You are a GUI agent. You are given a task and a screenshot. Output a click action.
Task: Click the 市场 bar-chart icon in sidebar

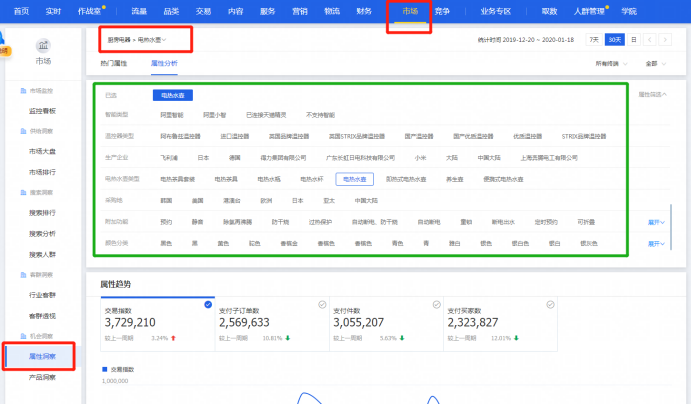click(43, 45)
